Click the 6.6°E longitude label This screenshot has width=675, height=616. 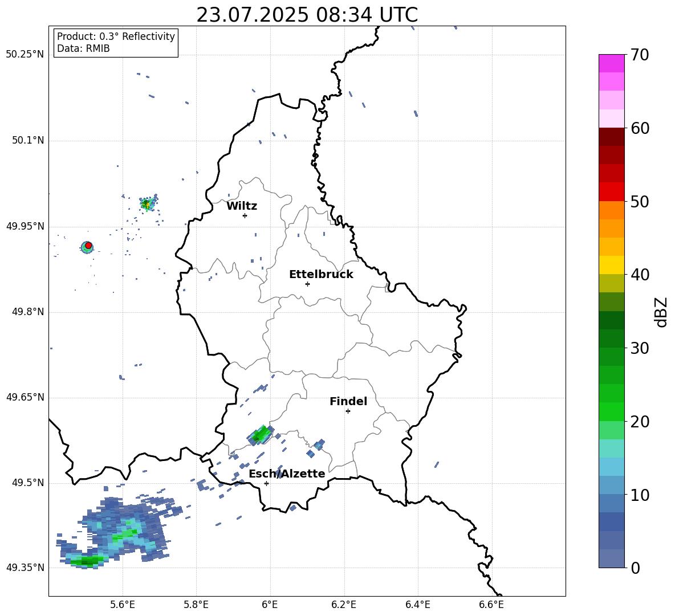[491, 605]
